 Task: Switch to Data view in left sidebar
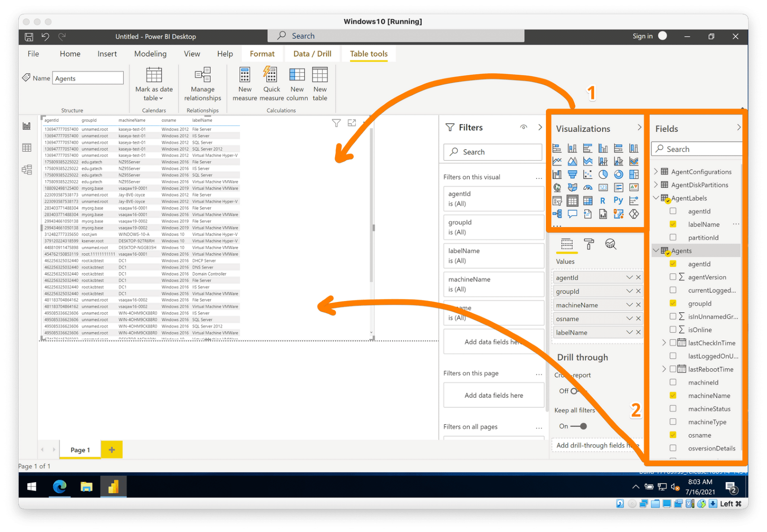[27, 148]
